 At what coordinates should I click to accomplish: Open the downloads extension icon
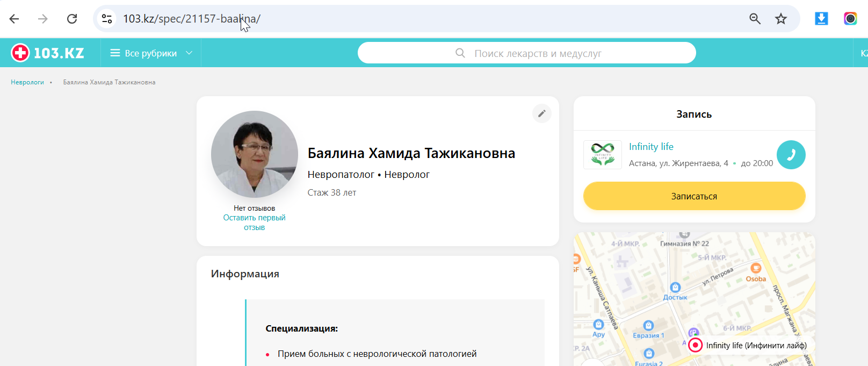coord(821,19)
